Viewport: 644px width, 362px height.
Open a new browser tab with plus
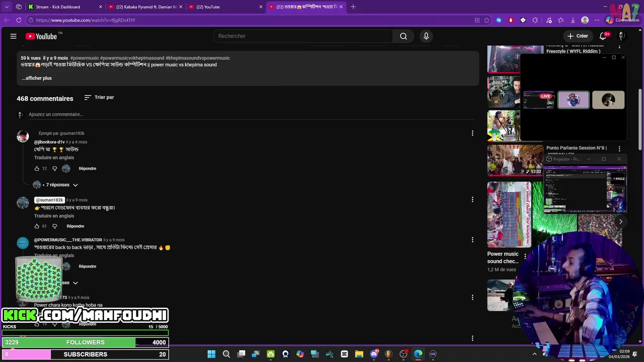click(x=353, y=7)
